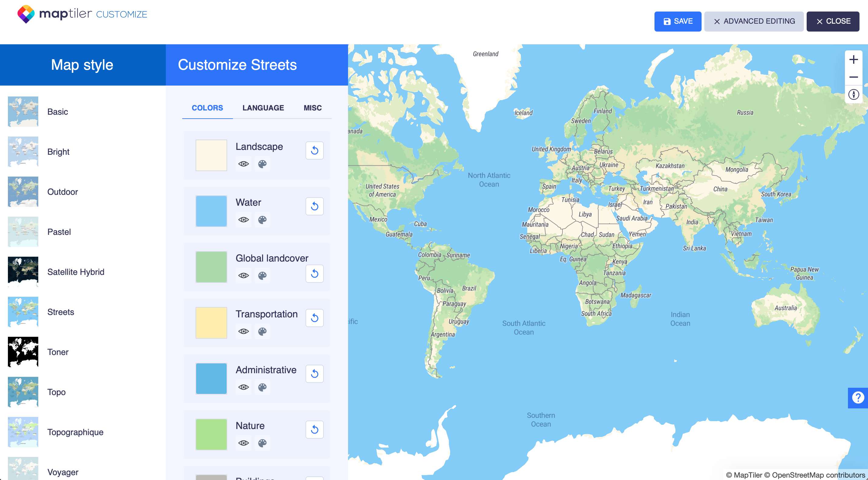The height and width of the screenshot is (480, 868).
Task: Open the MISC tab
Action: pyautogui.click(x=312, y=108)
